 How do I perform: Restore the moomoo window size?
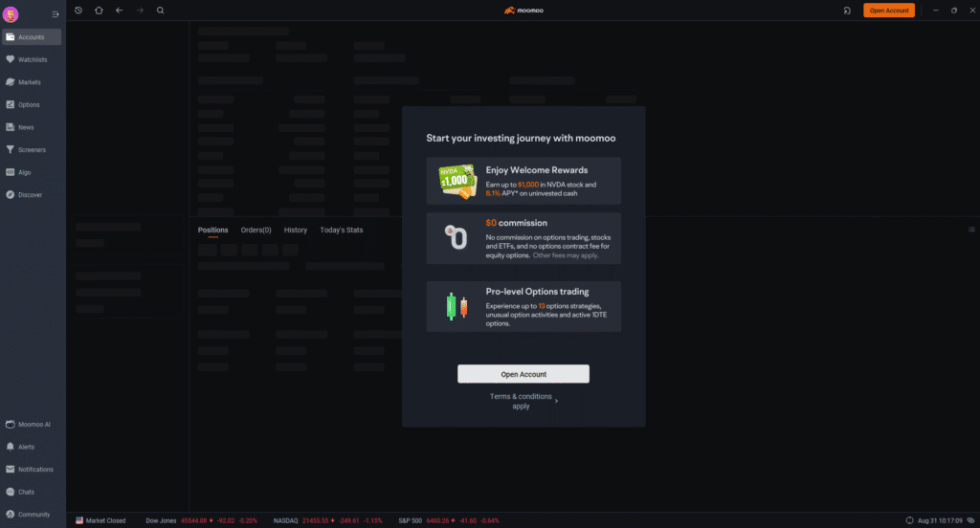click(954, 10)
